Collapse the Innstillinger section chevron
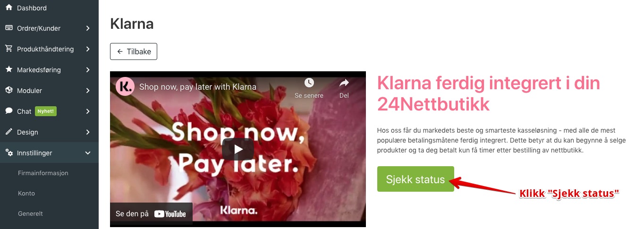The image size is (644, 229). [88, 153]
